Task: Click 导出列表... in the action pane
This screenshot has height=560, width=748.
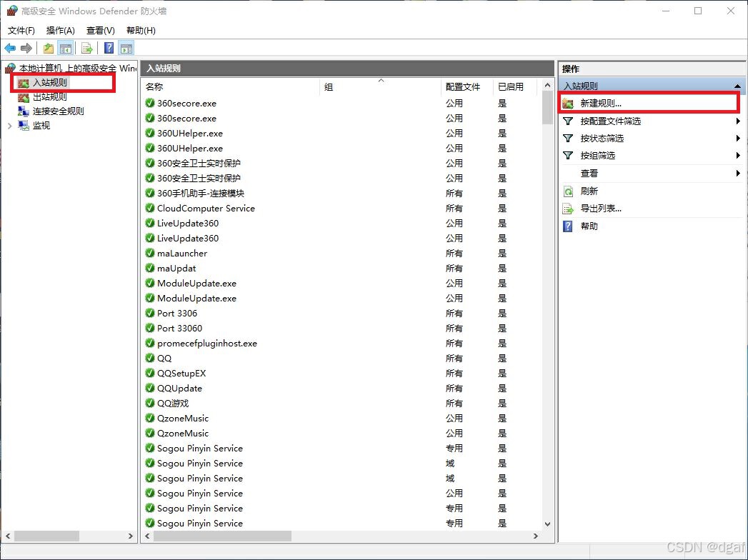Action: 601,209
